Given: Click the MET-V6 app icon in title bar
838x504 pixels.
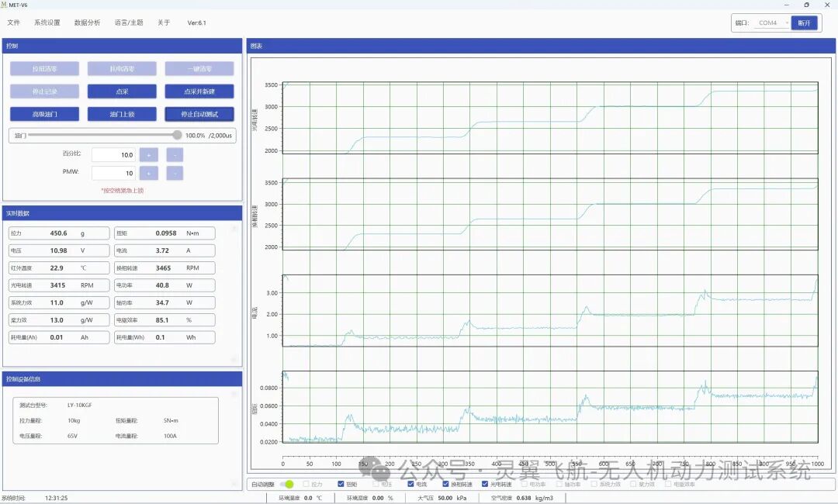Looking at the screenshot, I should click(x=4, y=5).
